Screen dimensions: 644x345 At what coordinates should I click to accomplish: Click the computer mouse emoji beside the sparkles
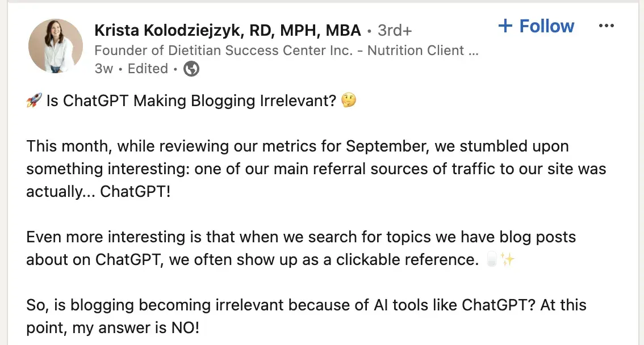pyautogui.click(x=492, y=260)
